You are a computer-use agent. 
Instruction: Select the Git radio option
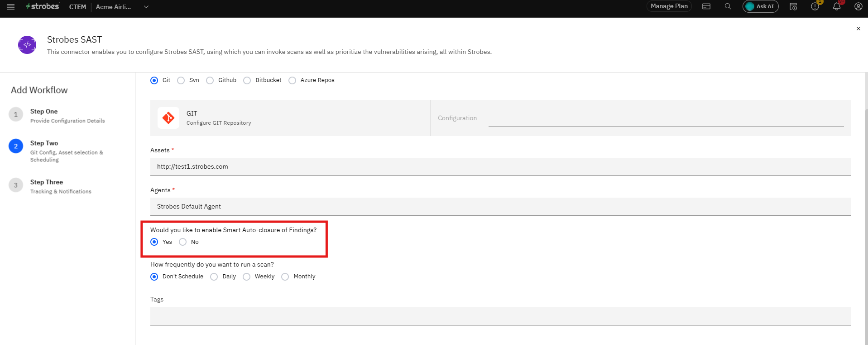[x=154, y=80]
